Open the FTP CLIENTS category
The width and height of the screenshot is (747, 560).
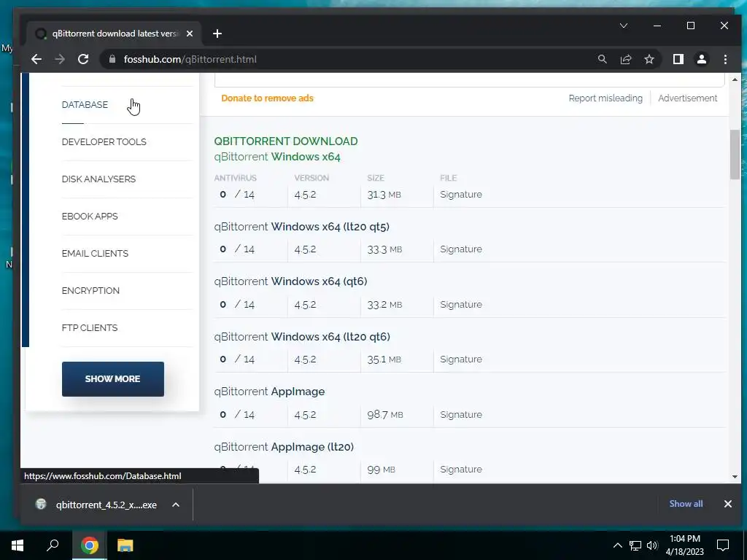coord(90,327)
